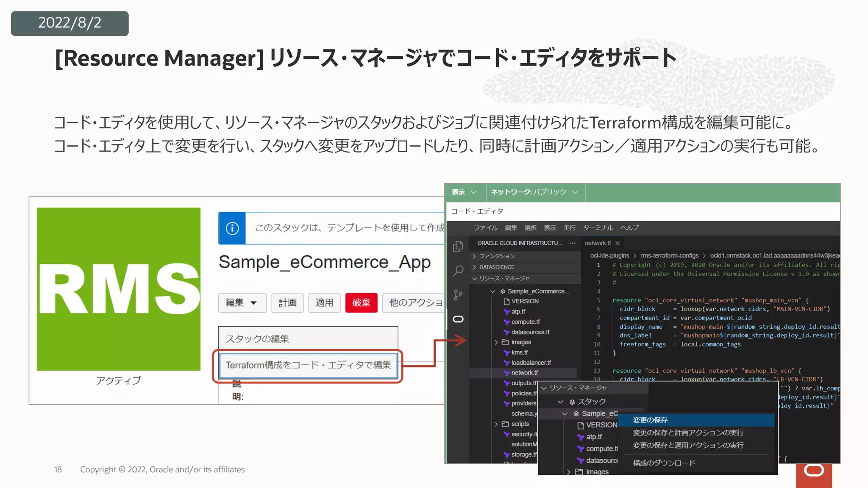Image resolution: width=868 pixels, height=488 pixels.
Task: Click the cidr_block line 6 in editor
Action: pyautogui.click(x=725, y=309)
